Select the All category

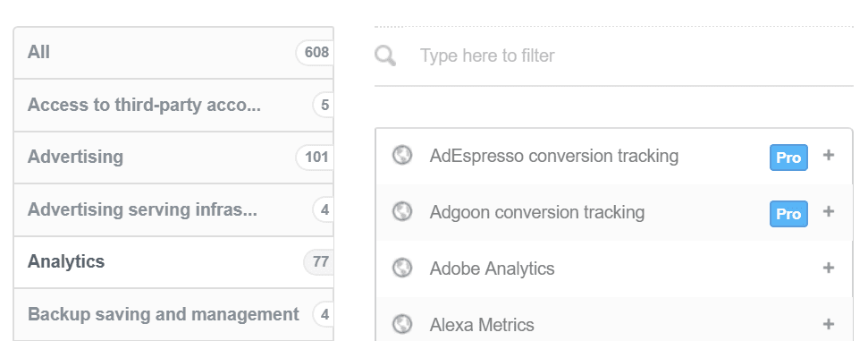tap(173, 53)
